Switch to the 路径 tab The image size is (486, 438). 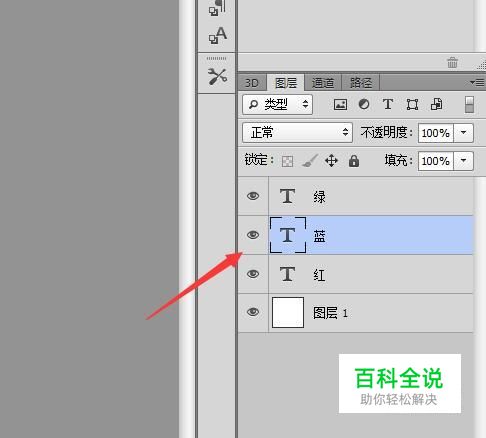pyautogui.click(x=361, y=83)
